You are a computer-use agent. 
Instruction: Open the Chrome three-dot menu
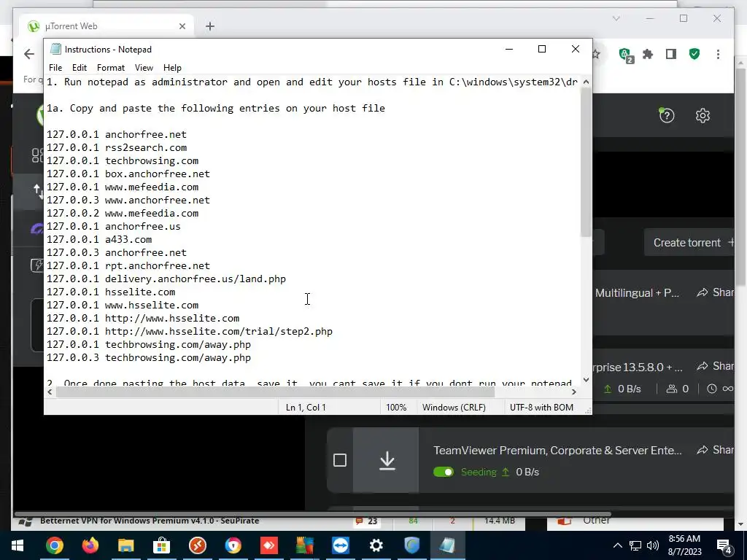[718, 54]
